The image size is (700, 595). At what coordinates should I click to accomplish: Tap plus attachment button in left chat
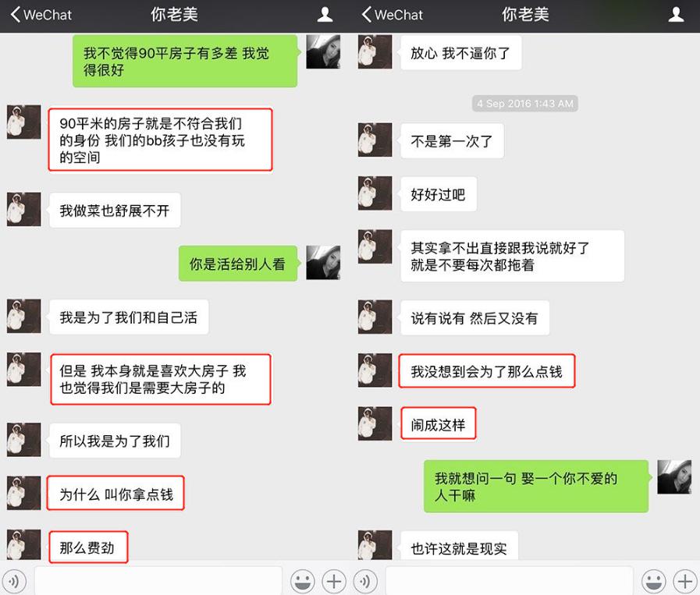point(334,581)
